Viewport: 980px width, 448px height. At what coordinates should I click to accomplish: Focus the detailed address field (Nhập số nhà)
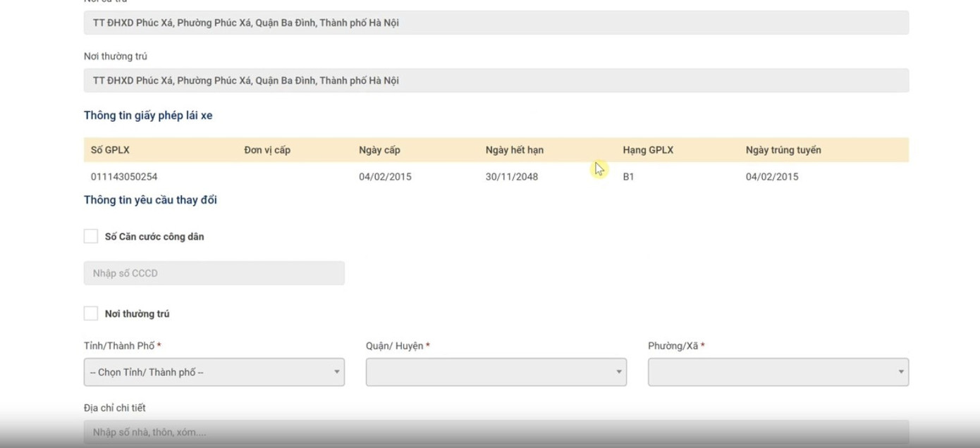point(496,432)
